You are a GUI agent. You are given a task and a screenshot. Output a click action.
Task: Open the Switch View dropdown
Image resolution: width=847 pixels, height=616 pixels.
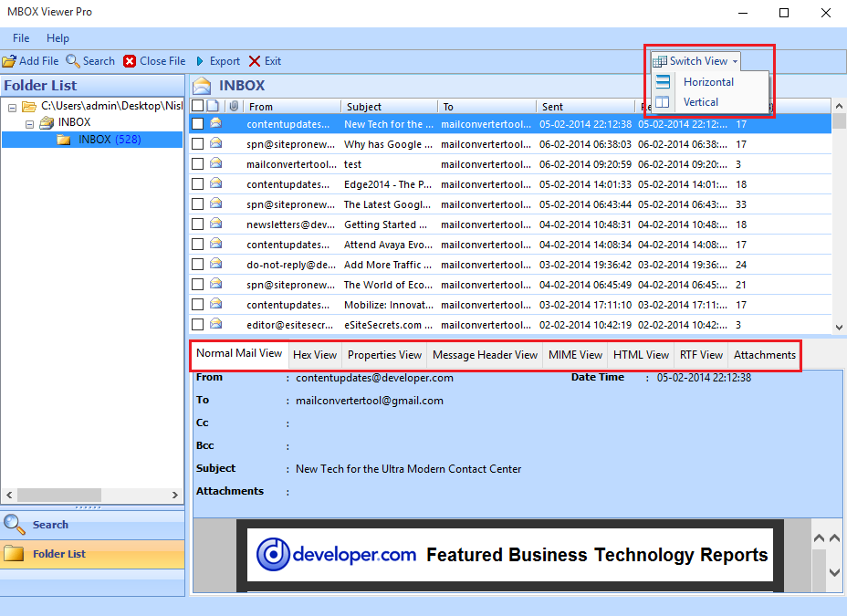pos(695,61)
